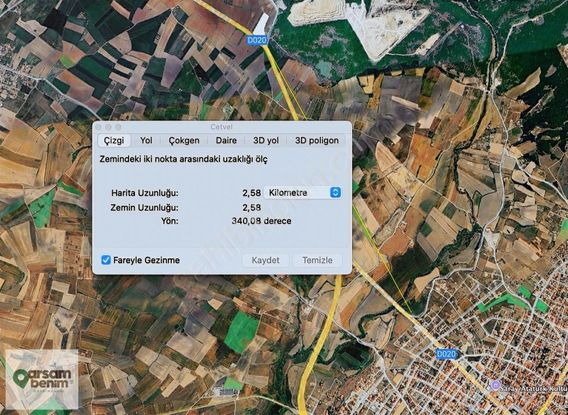
Task: Select the 3D yol tab
Action: pyautogui.click(x=266, y=141)
